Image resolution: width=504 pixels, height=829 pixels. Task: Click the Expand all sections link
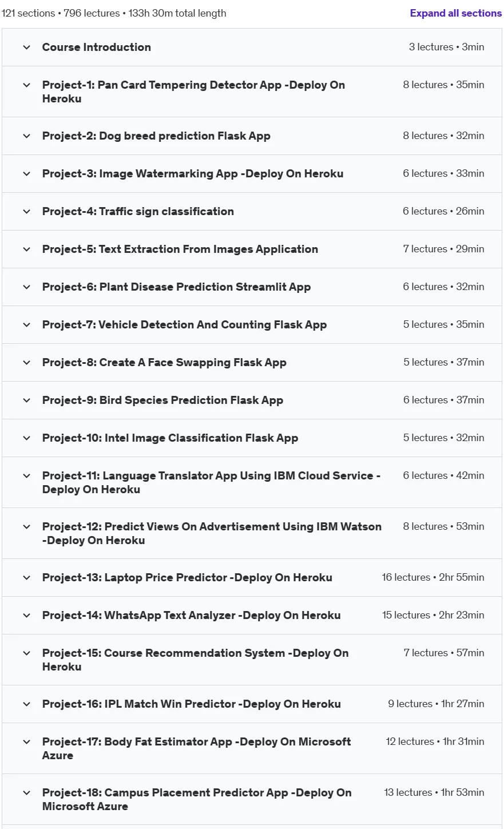[455, 13]
